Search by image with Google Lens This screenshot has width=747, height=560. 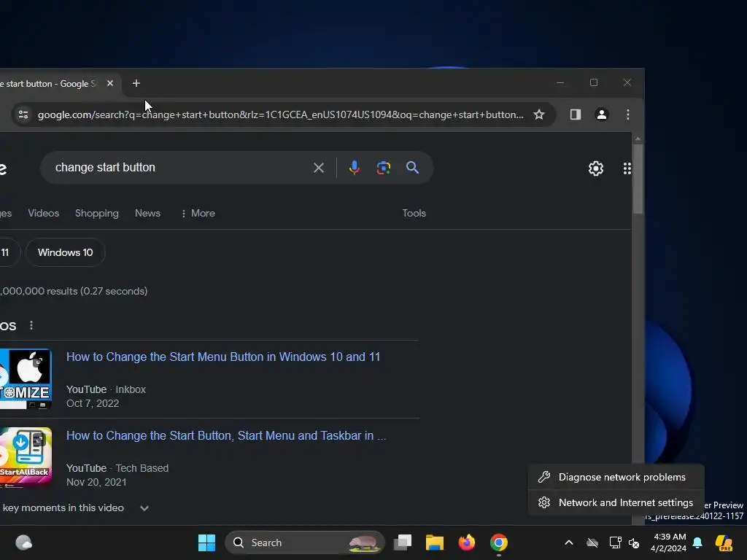click(384, 168)
